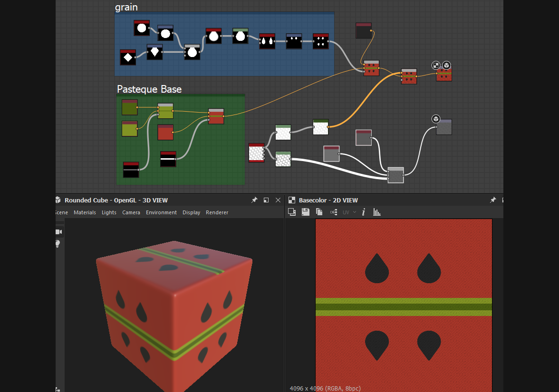Click the 3D cube badge on the grey output node
Viewport: 559px width, 392px height.
click(436, 118)
